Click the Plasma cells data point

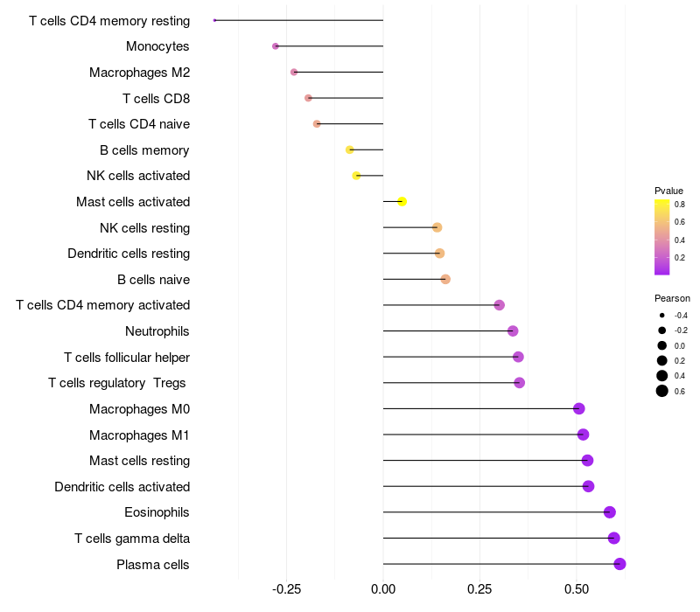pyautogui.click(x=619, y=564)
